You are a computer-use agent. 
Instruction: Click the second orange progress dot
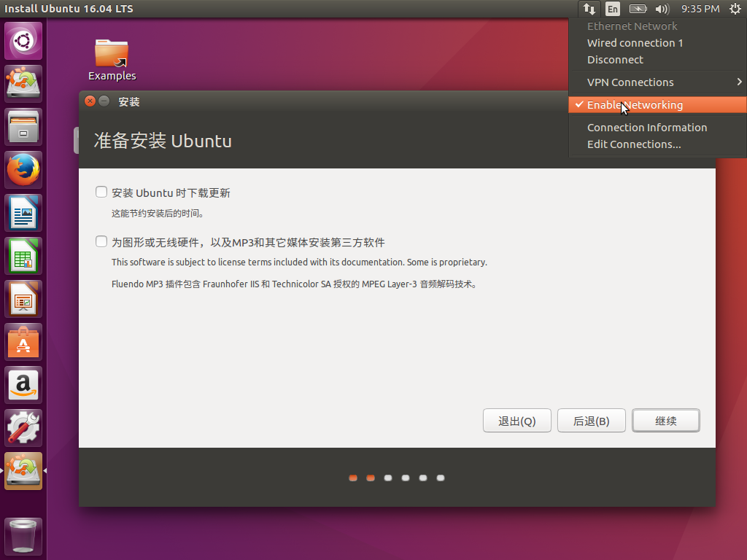[x=371, y=478]
